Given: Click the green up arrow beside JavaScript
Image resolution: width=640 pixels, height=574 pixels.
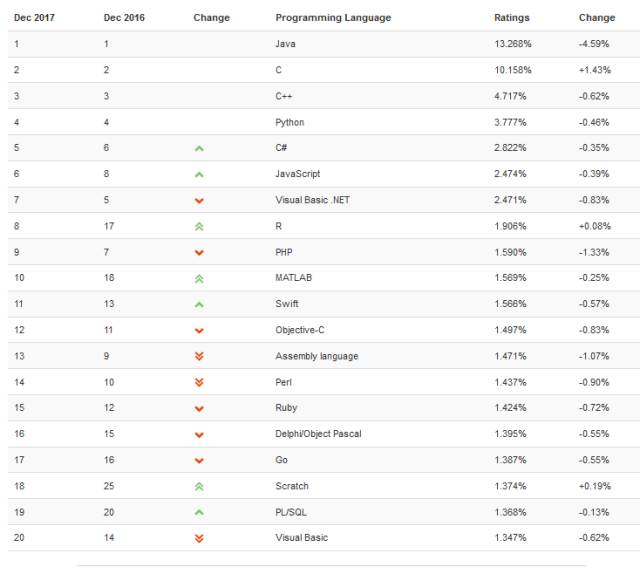Looking at the screenshot, I should tap(199, 174).
